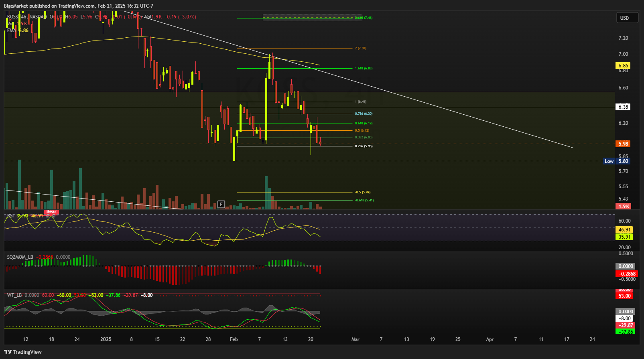Image resolution: width=644 pixels, height=359 pixels.
Task: Click the earnings 'E' marker on the chart
Action: pos(221,204)
